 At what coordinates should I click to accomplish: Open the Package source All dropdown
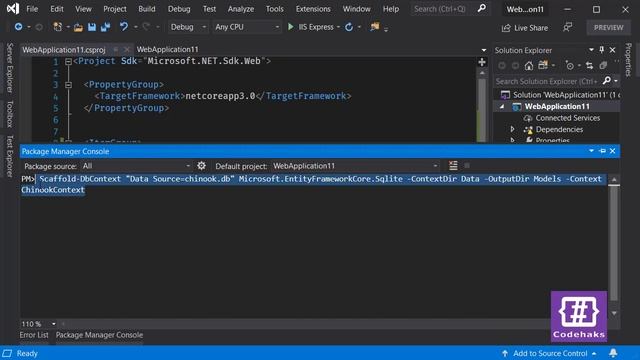tap(136, 166)
